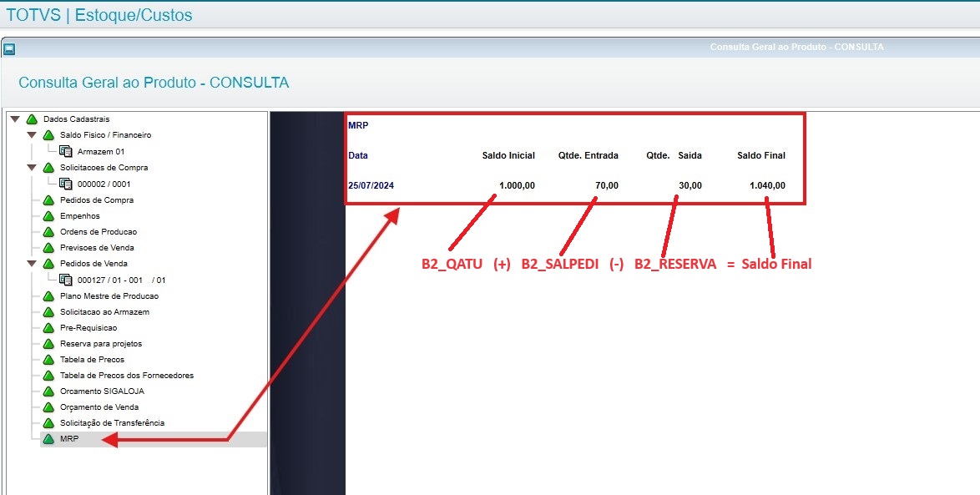Collapse the Saldo Fisico / Financeiro branch

pyautogui.click(x=32, y=135)
